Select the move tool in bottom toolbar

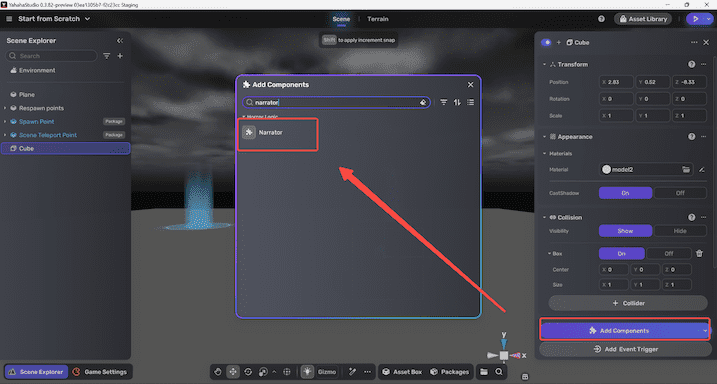pos(233,372)
